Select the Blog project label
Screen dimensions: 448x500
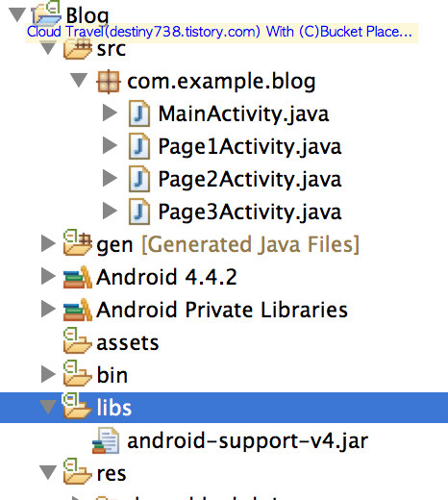click(87, 15)
